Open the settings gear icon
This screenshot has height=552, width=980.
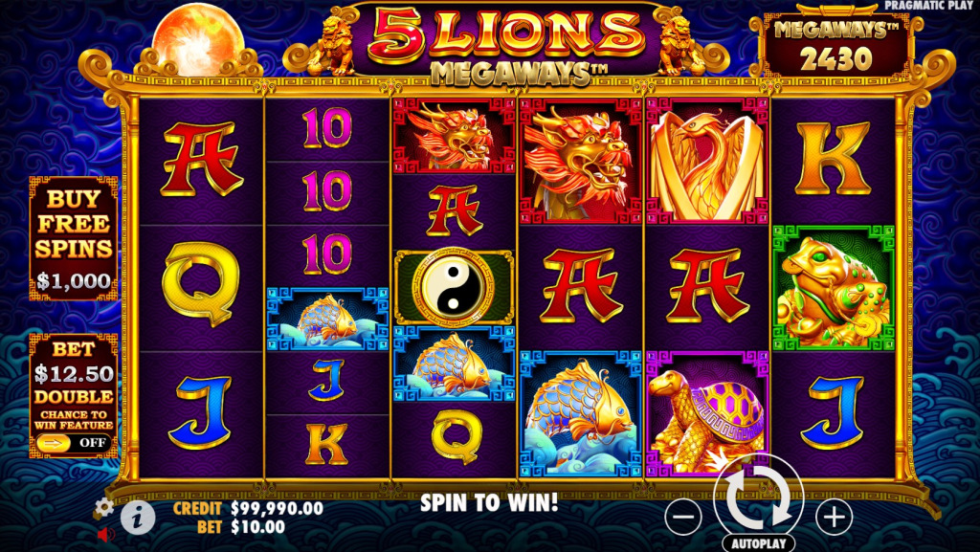pos(104,506)
